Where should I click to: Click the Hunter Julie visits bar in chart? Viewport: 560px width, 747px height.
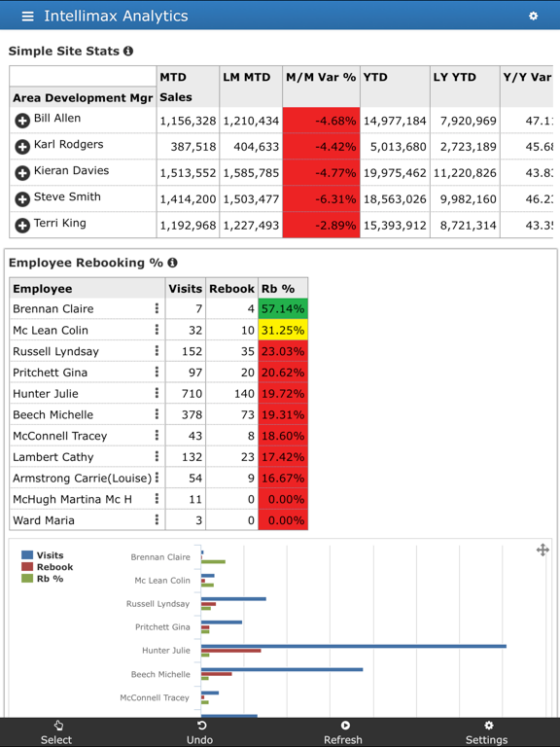[353, 646]
